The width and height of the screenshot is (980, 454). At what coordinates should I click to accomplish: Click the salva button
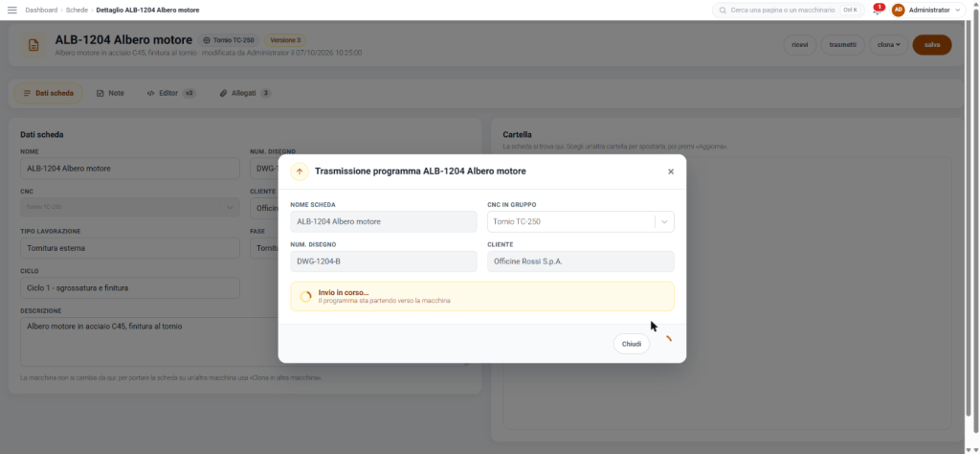(932, 44)
